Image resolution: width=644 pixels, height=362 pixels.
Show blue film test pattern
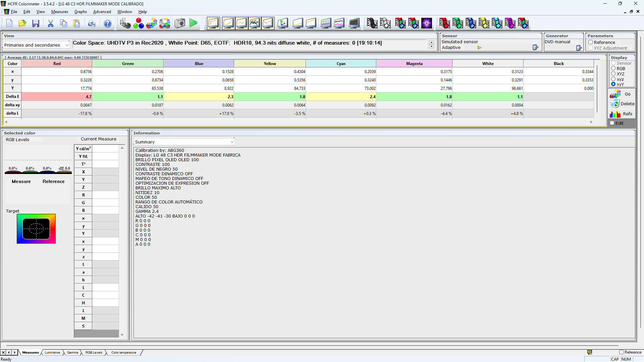471,23
